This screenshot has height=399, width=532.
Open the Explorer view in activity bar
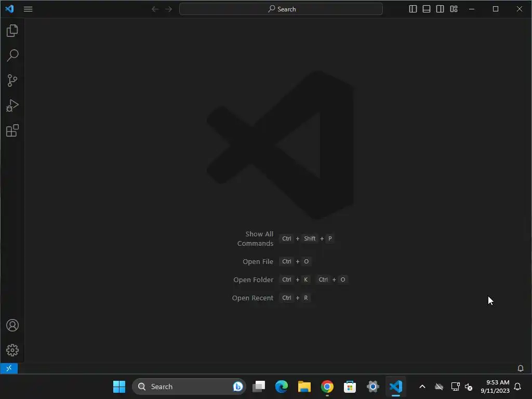click(x=12, y=31)
